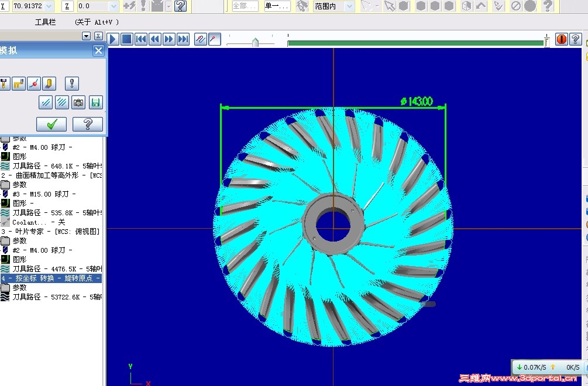Select 刀具路径 - 53722.6K toolpath entry
This screenshot has width=588, height=386.
click(57, 297)
